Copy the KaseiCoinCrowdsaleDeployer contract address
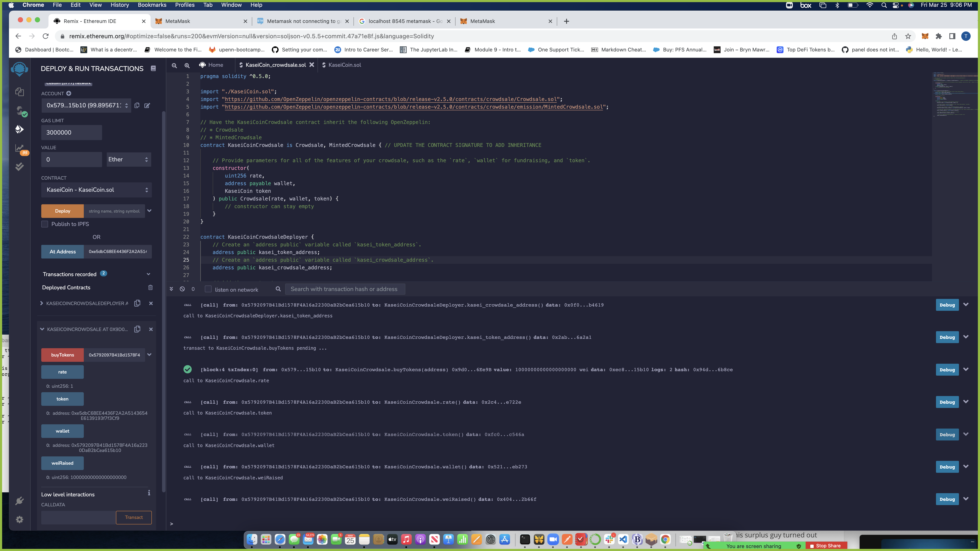Image resolution: width=980 pixels, height=551 pixels. point(137,303)
